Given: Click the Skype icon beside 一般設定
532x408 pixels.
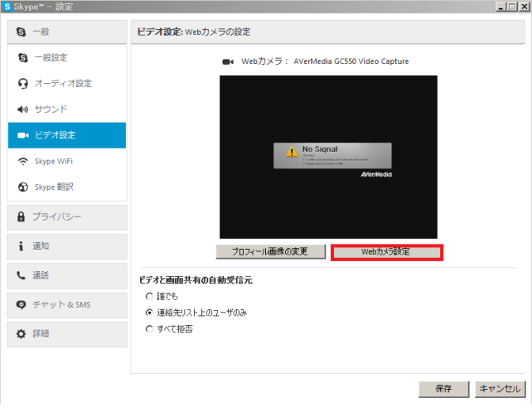Looking at the screenshot, I should (22, 58).
